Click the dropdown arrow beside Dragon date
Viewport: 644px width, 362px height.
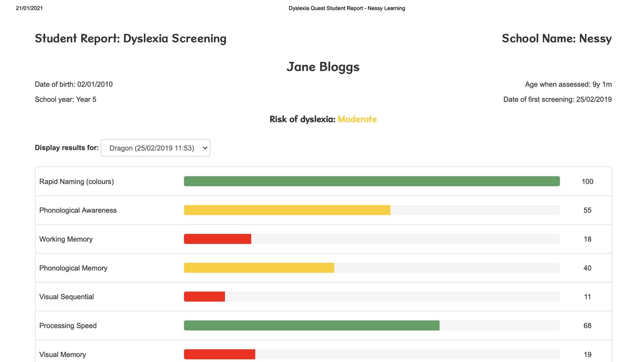(x=205, y=148)
